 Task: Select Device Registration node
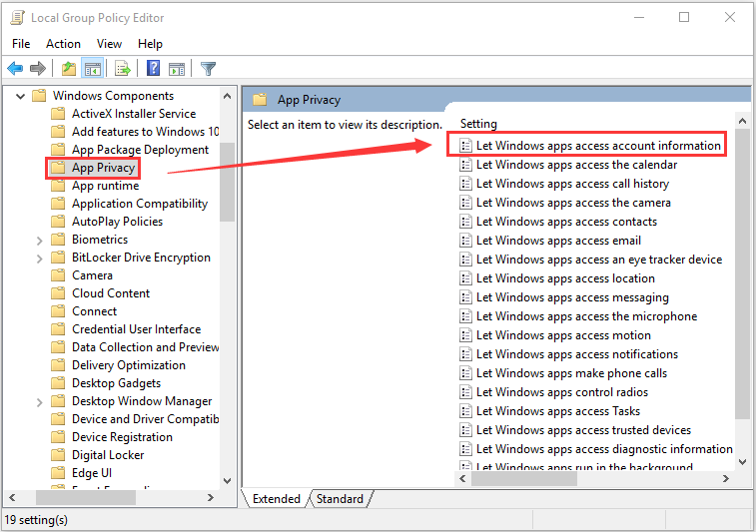click(x=122, y=437)
